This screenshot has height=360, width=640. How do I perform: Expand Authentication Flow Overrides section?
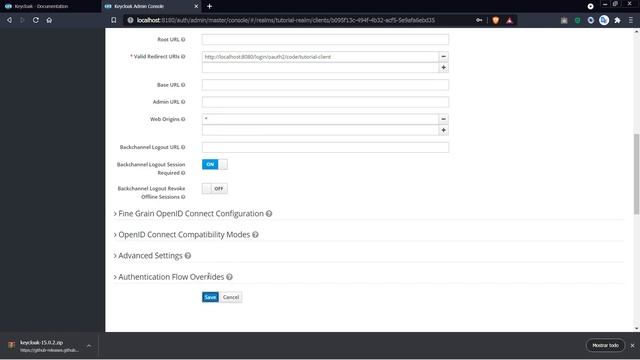tap(169, 277)
